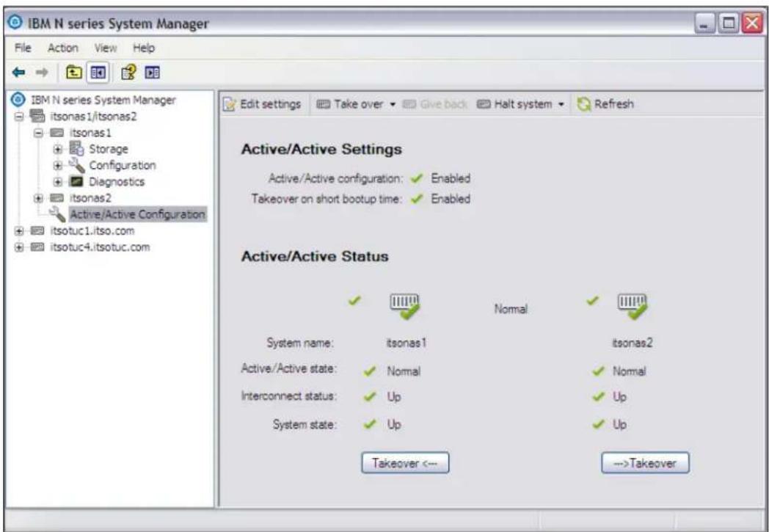Maximize the System Manager window
Image resolution: width=769 pixels, height=532 pixels.
click(x=729, y=23)
